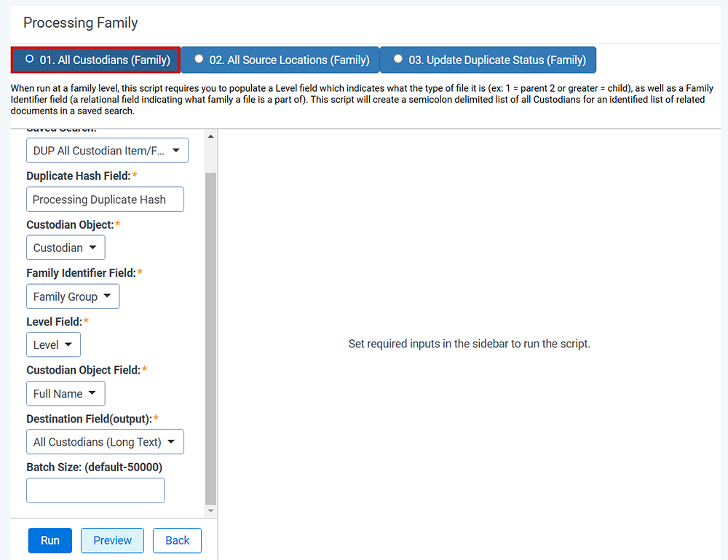Select the 01. All Custodians (Family) radio button

30,59
